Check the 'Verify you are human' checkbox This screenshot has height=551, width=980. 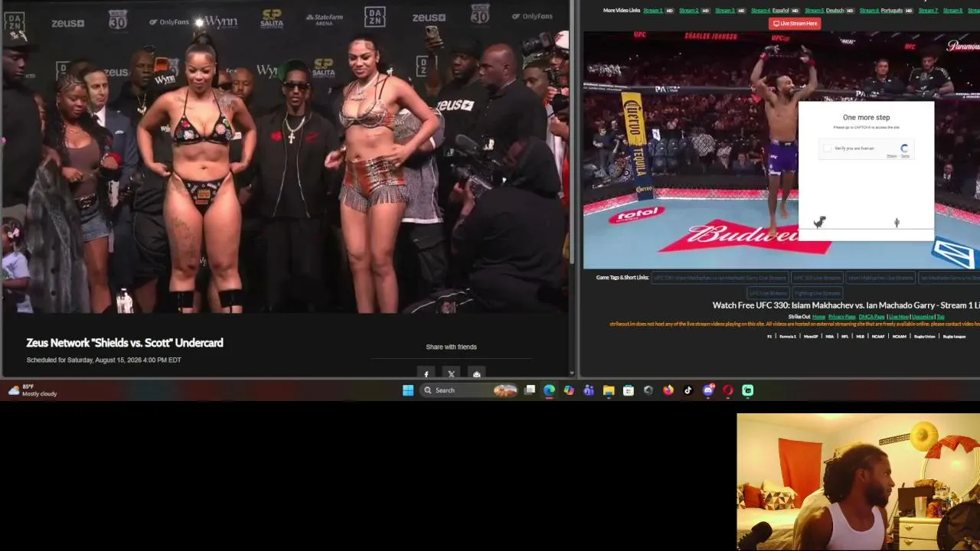coord(828,148)
